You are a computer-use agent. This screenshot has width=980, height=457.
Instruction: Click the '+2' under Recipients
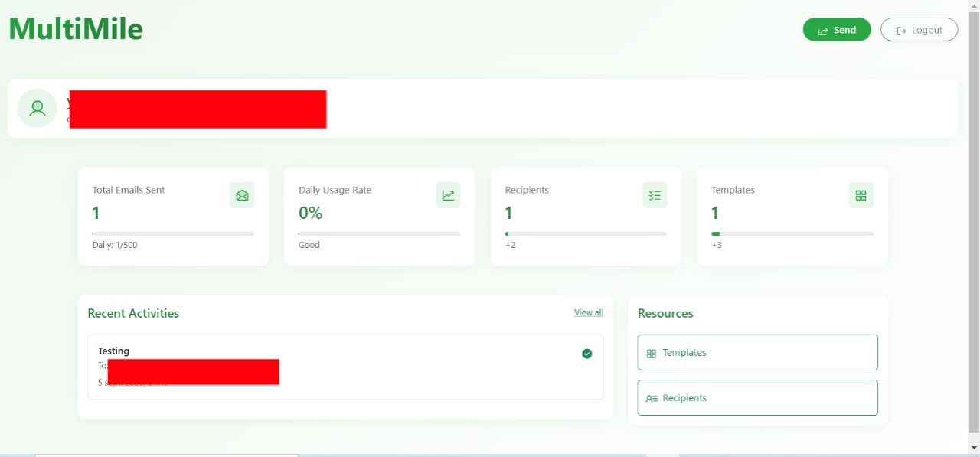point(510,245)
